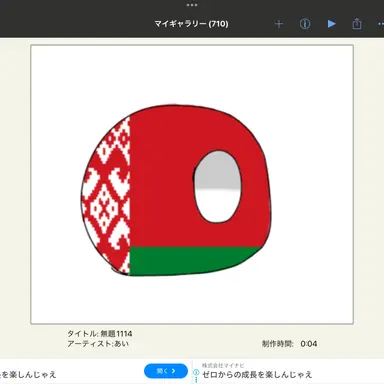The image size is (384, 384).
Task: Open the Belarus countryball artwork thumbnail
Action: pyautogui.click(x=192, y=184)
